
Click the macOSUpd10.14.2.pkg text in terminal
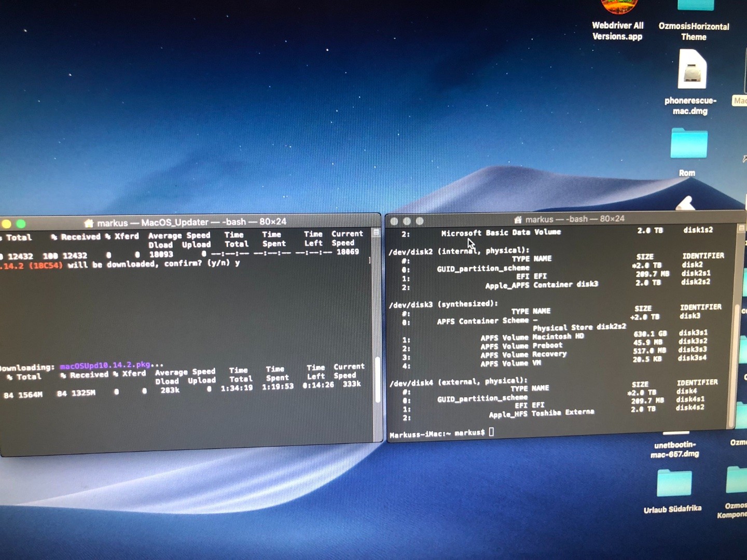pyautogui.click(x=105, y=366)
